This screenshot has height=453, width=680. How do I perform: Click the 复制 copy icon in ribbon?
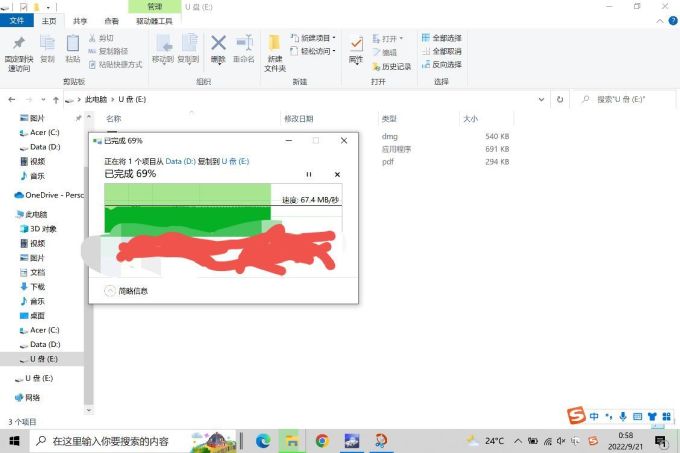click(47, 43)
